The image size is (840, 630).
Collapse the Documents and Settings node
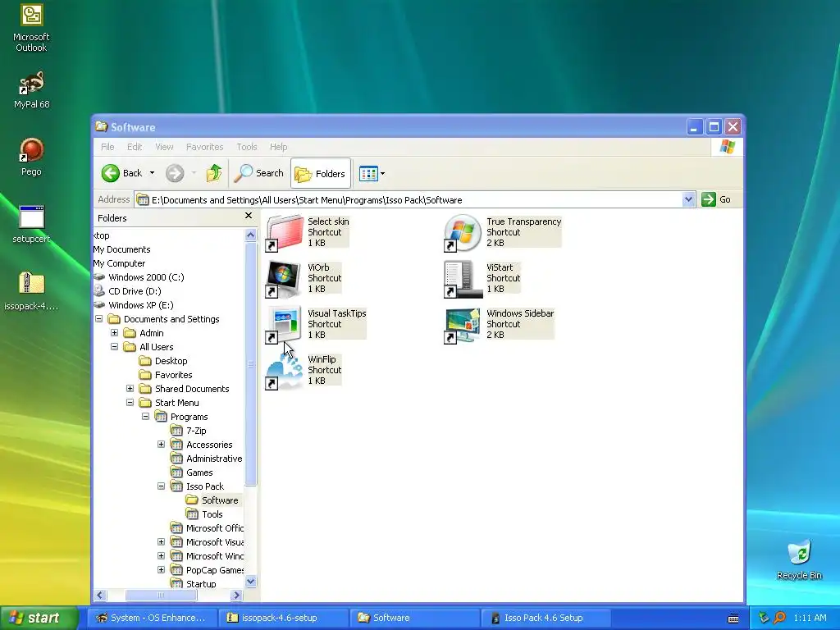(x=98, y=319)
